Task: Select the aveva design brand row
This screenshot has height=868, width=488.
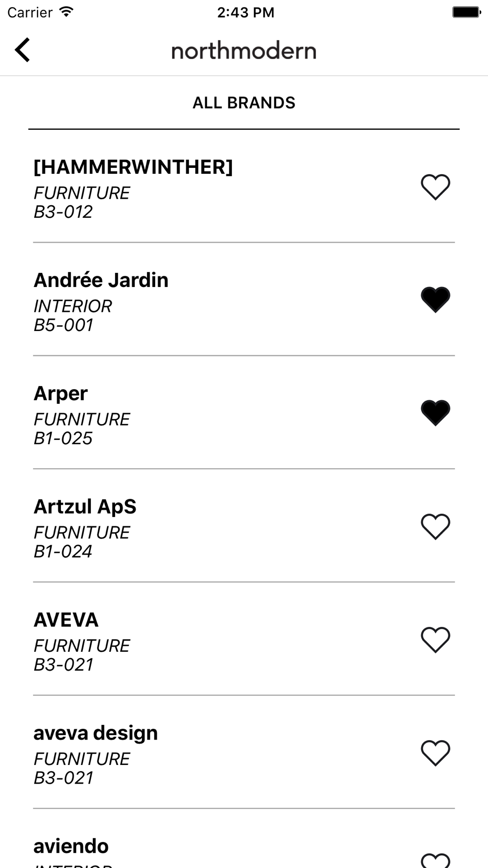Action: coord(96,733)
